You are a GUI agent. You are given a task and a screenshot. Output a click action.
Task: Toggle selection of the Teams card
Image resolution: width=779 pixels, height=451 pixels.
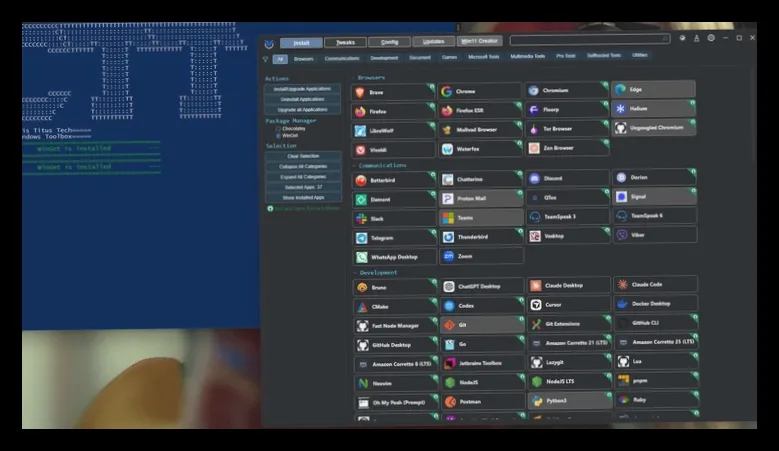pyautogui.click(x=481, y=218)
